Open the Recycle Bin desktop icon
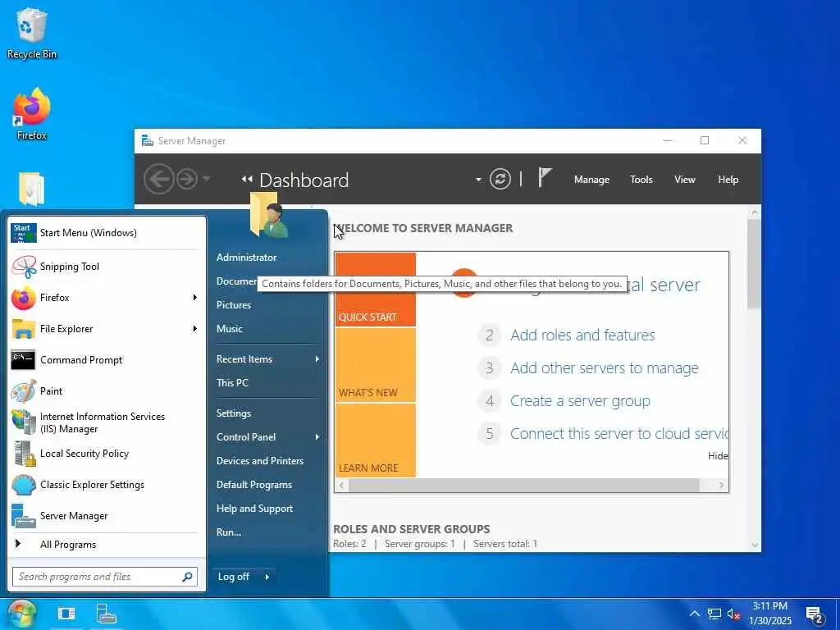The width and height of the screenshot is (840, 630). [x=31, y=33]
